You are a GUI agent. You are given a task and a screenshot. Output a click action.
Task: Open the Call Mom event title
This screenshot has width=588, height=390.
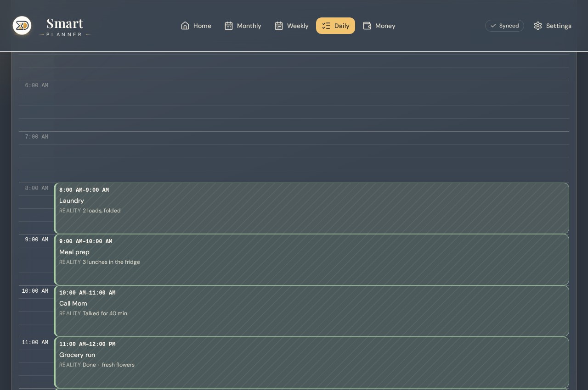[73, 303]
